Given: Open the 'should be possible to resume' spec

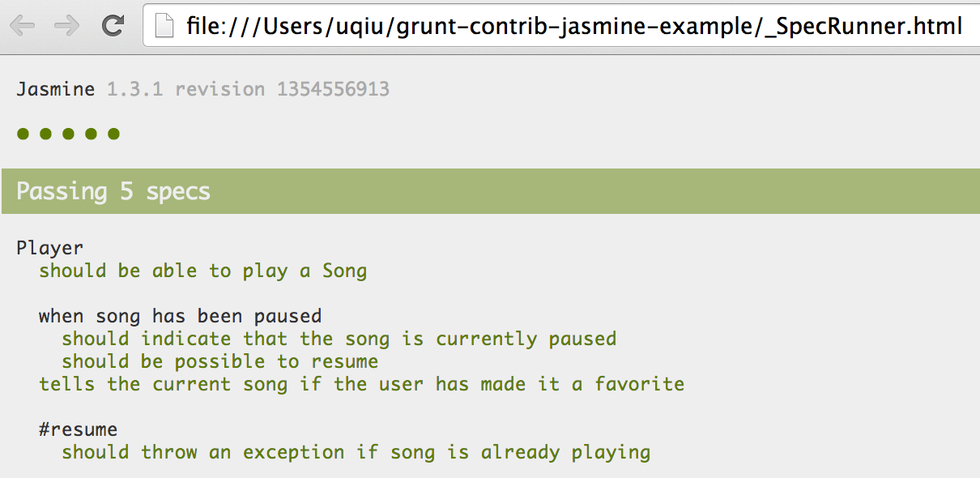Looking at the screenshot, I should 219,361.
